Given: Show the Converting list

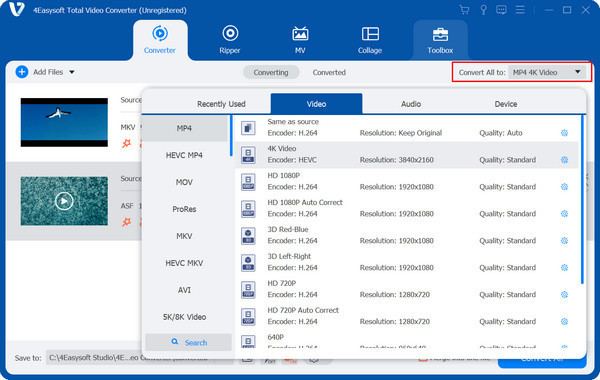Looking at the screenshot, I should point(271,72).
